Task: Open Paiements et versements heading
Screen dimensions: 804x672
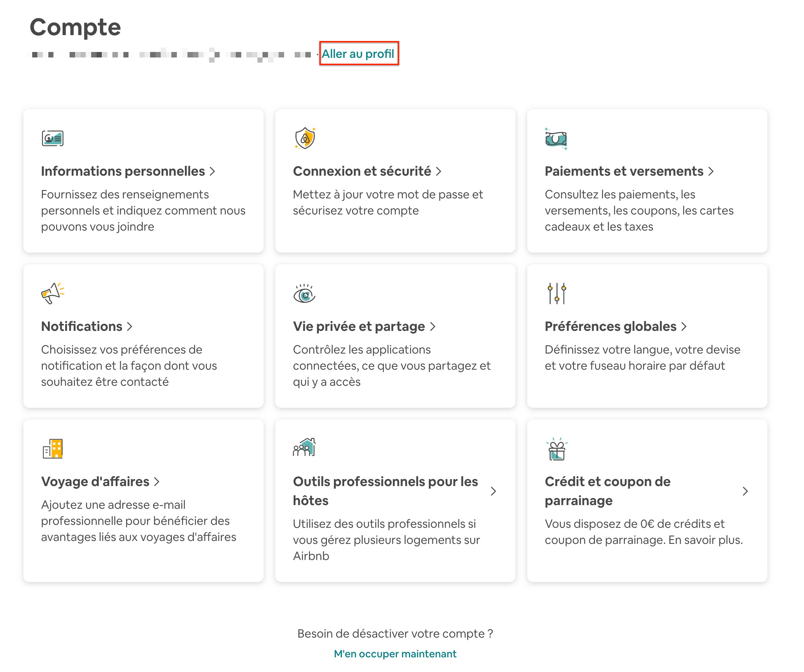Action: point(624,171)
